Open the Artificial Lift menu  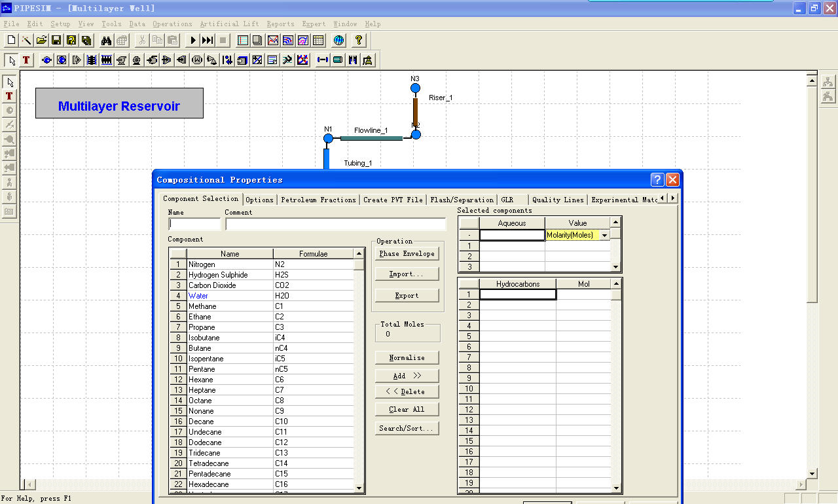point(229,24)
